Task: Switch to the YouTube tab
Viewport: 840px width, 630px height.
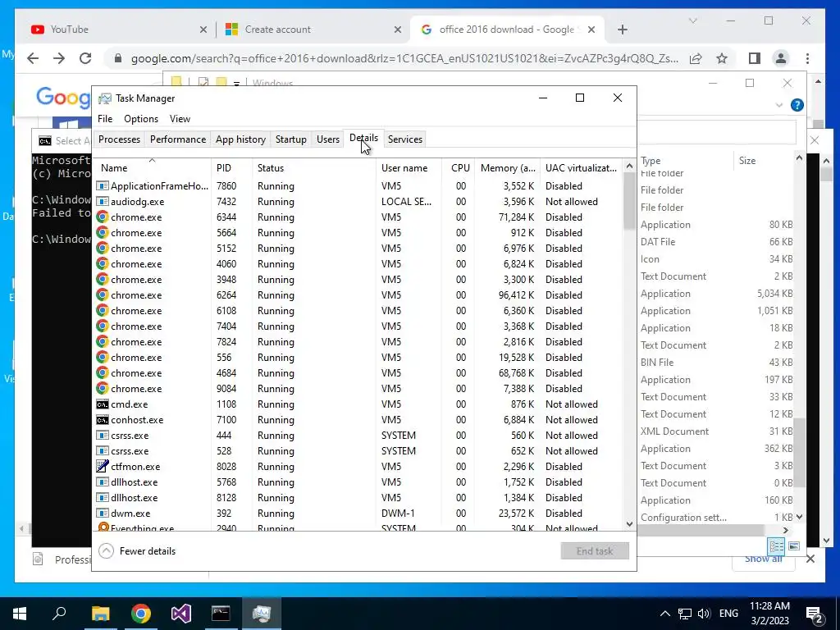Action: click(113, 30)
